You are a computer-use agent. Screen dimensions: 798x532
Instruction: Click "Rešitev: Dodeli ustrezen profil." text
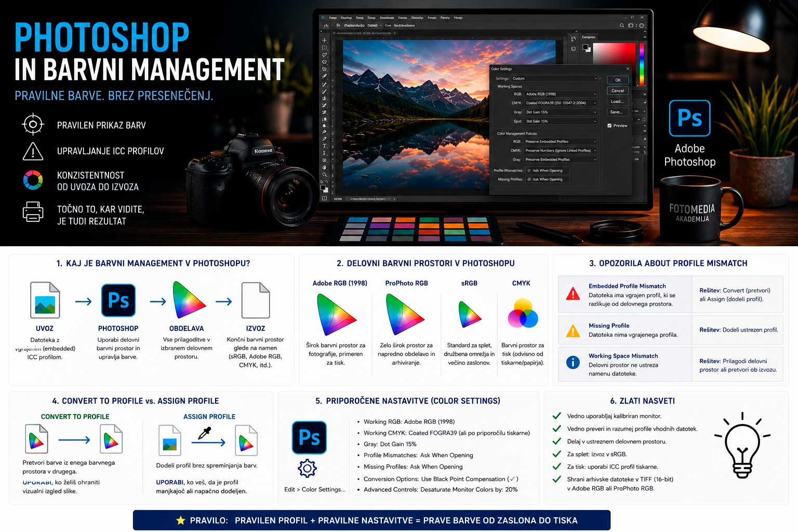pyautogui.click(x=739, y=330)
